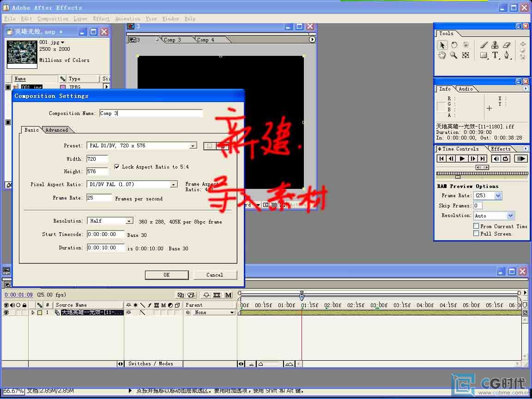The width and height of the screenshot is (532, 399).
Task: Enable Full Screen checkbox
Action: pyautogui.click(x=476, y=233)
